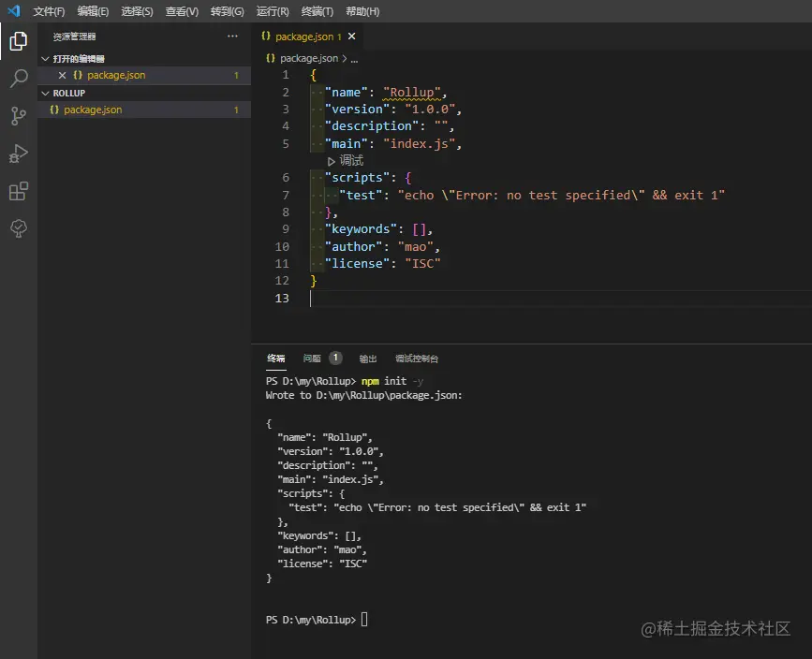The image size is (812, 659).
Task: Open the Explorer view in activity bar
Action: tap(18, 41)
